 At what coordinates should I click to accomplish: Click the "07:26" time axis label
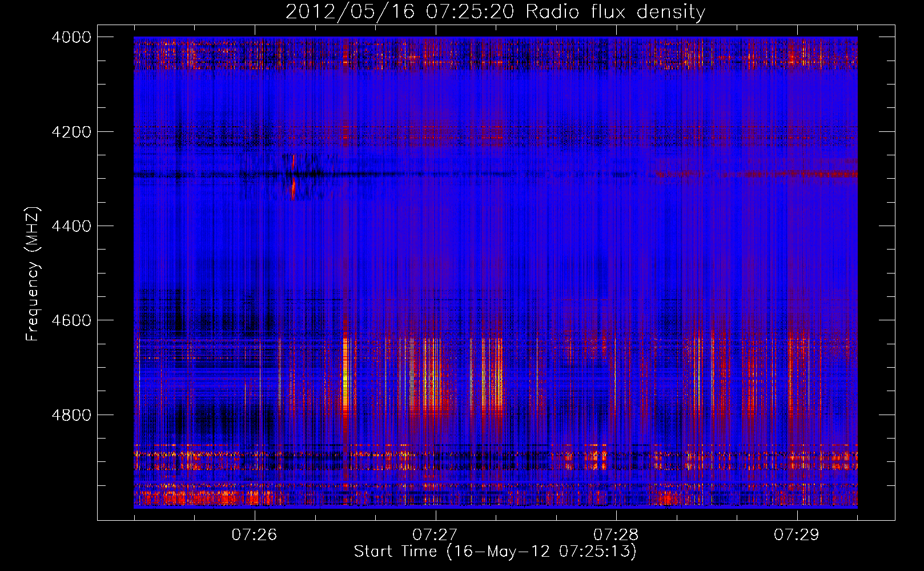click(255, 534)
